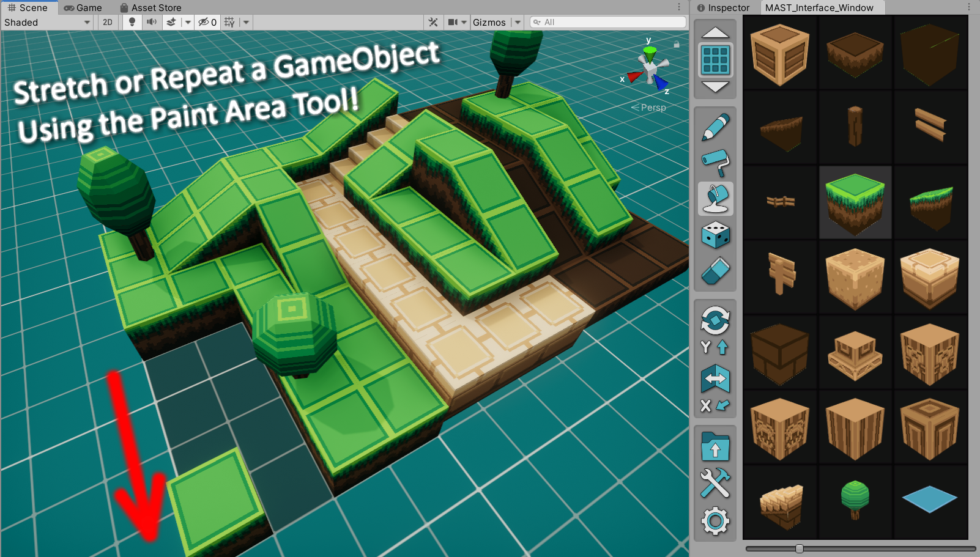This screenshot has width=980, height=557.
Task: Click the Flip Prefab icon
Action: point(715,378)
